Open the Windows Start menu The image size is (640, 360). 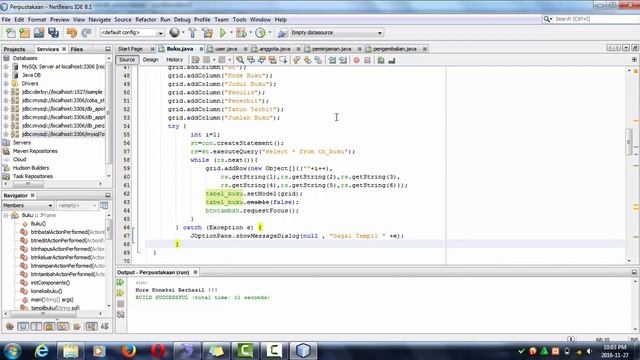12,351
